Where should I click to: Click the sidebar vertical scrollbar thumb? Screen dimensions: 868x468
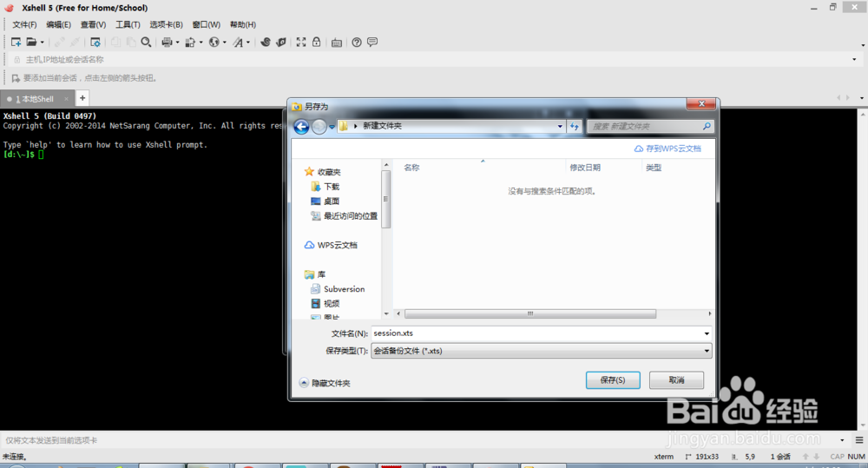(386, 200)
